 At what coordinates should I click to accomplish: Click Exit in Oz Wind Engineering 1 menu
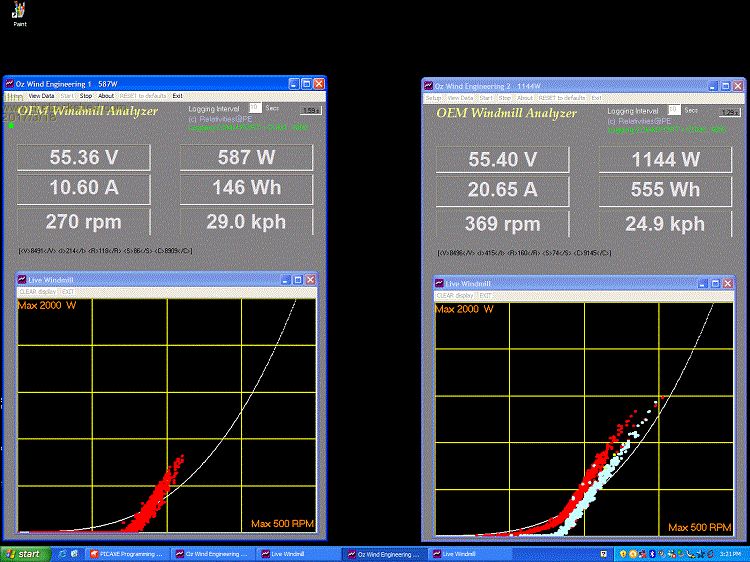coord(177,96)
